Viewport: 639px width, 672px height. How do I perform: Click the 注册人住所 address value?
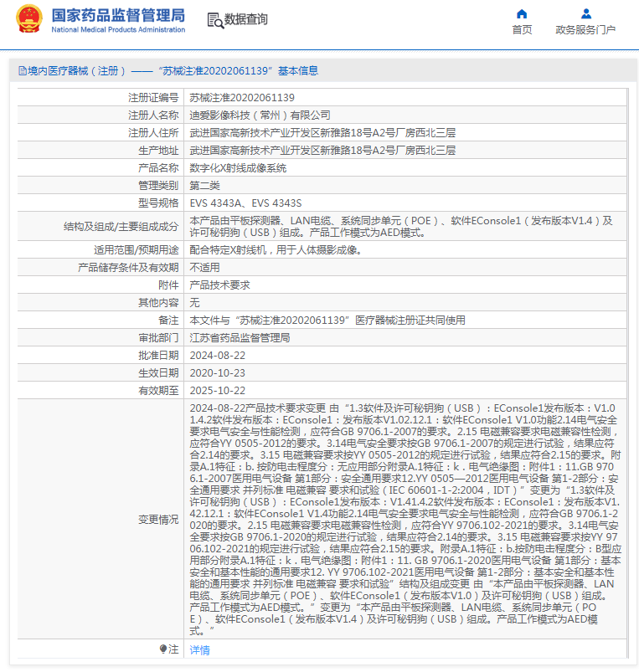(x=322, y=133)
